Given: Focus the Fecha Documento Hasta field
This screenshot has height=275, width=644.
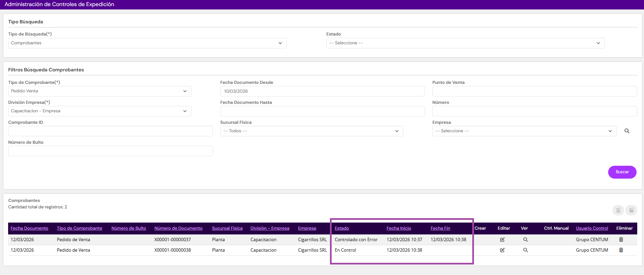Looking at the screenshot, I should click(323, 111).
